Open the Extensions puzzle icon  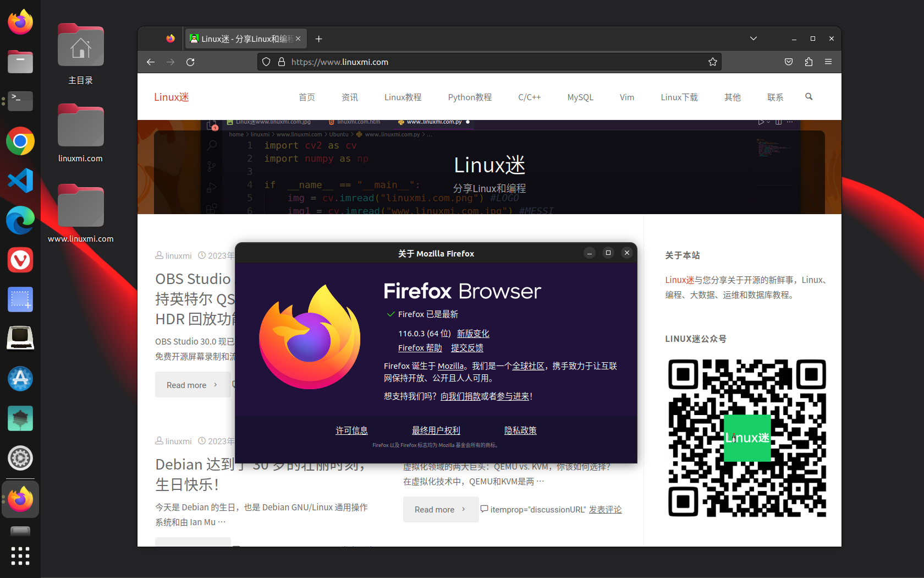pos(809,62)
